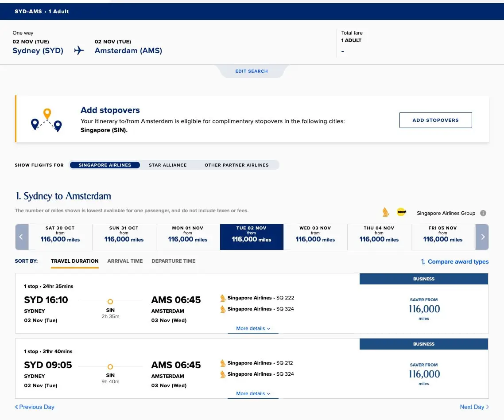The image size is (504, 420).
Task: Expand More details for SYD 16:10 flight
Action: (253, 328)
